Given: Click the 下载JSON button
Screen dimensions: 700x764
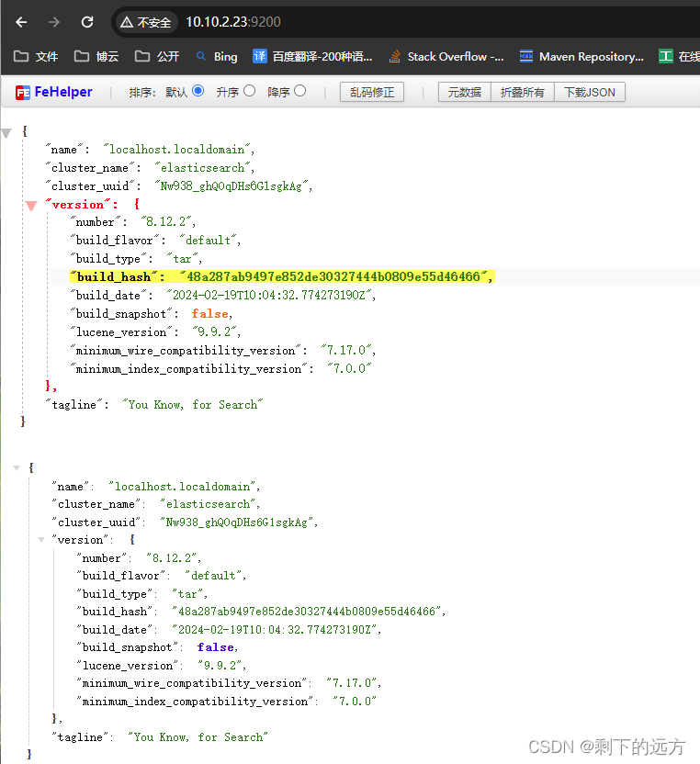Looking at the screenshot, I should click(x=590, y=93).
